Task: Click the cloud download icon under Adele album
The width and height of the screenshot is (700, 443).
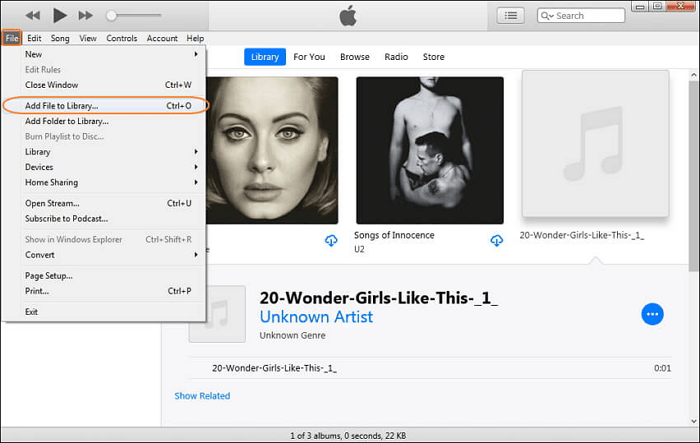Action: click(331, 241)
